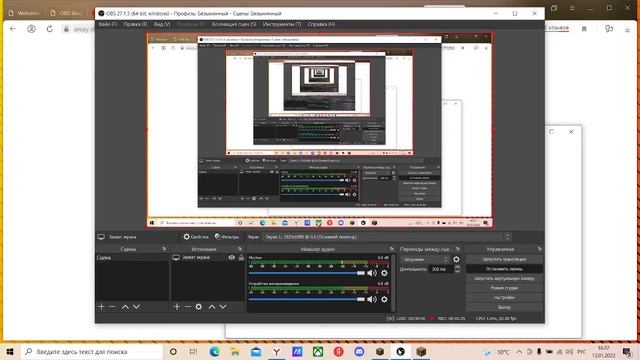The width and height of the screenshot is (640, 360).
Task: Toggle visibility eye of Захват экрана source
Action: click(x=231, y=258)
